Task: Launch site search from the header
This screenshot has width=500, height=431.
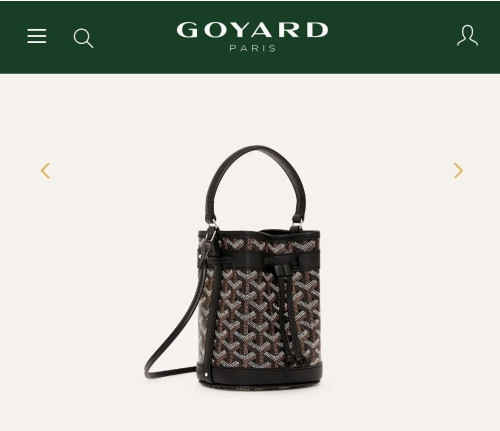Action: click(83, 38)
